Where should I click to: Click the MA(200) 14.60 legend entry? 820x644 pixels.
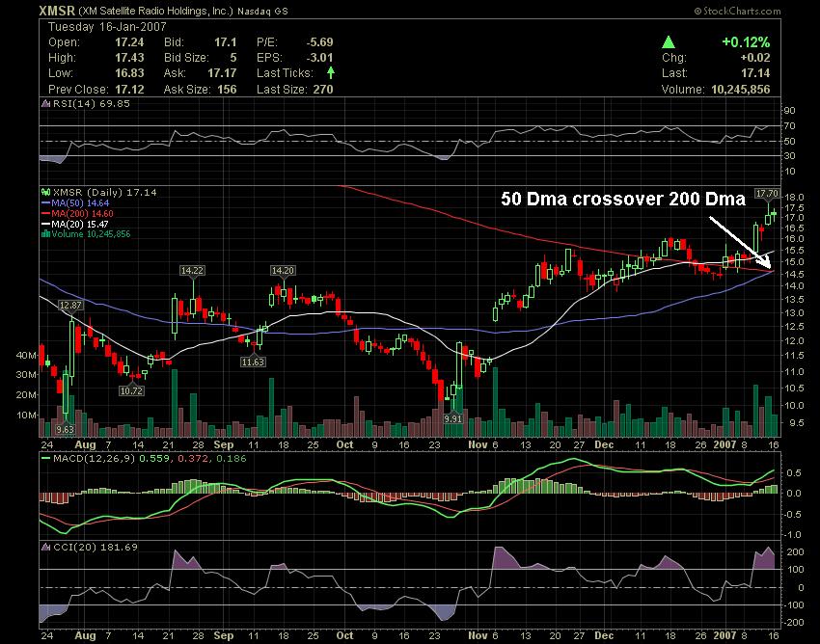tap(82, 214)
